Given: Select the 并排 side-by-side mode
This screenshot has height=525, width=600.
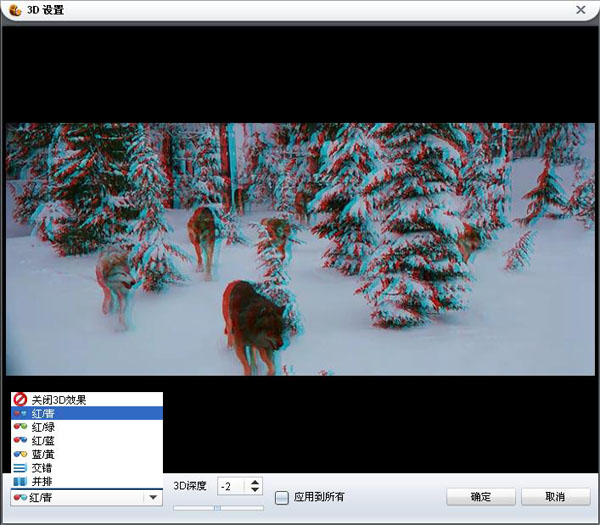Looking at the screenshot, I should [87, 481].
